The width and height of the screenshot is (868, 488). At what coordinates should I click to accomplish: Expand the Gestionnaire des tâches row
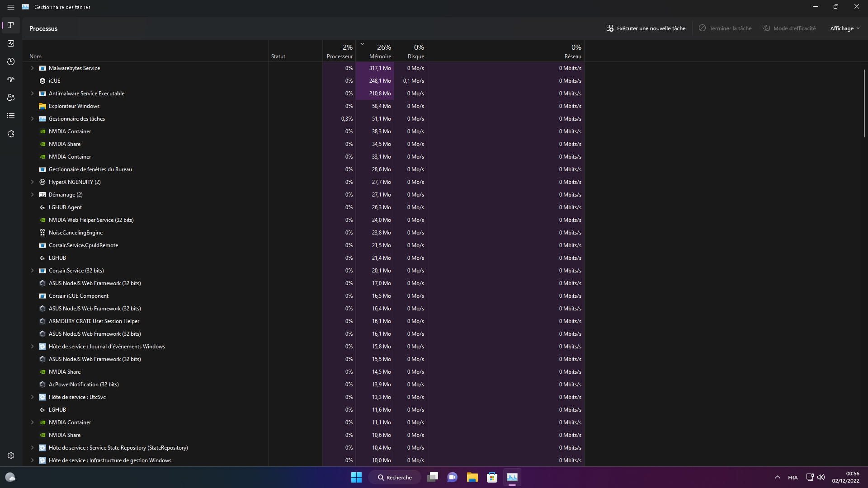tap(32, 119)
